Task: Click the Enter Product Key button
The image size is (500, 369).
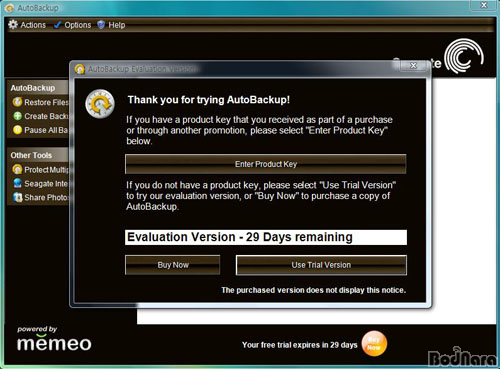Action: tap(266, 164)
